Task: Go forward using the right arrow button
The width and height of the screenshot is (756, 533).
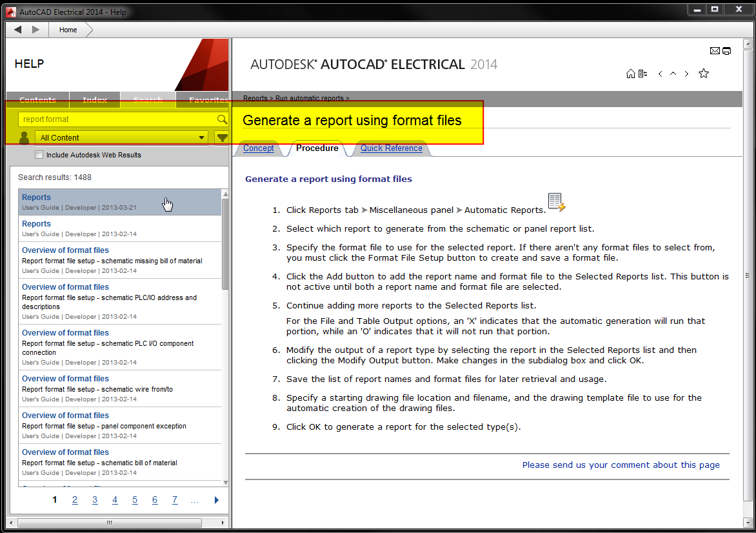Action: click(35, 30)
